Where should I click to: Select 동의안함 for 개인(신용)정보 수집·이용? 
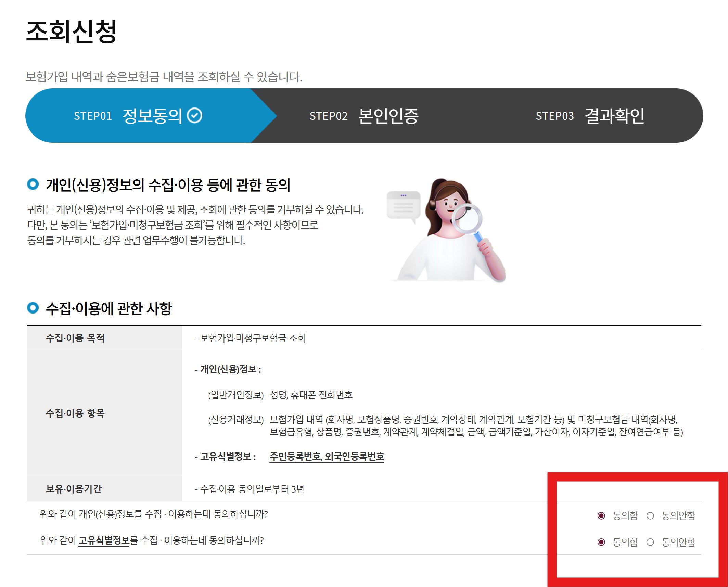(x=650, y=515)
